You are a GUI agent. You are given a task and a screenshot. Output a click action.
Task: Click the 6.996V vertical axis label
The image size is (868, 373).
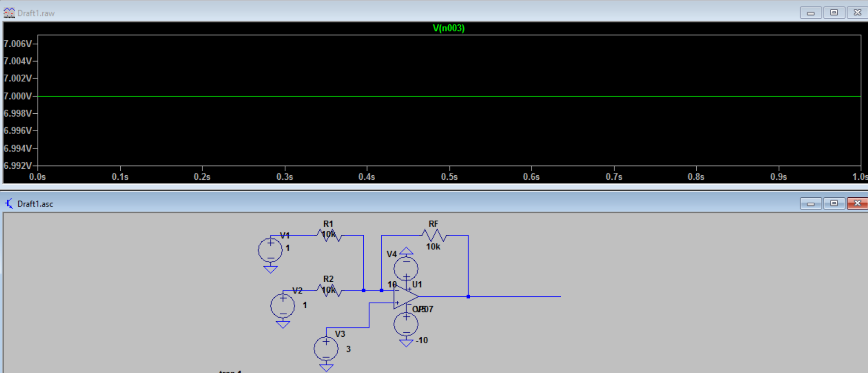[x=18, y=131]
